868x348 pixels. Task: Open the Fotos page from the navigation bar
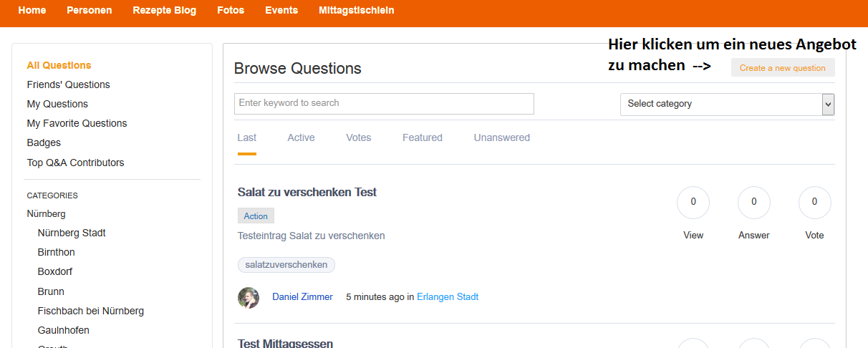click(x=231, y=11)
